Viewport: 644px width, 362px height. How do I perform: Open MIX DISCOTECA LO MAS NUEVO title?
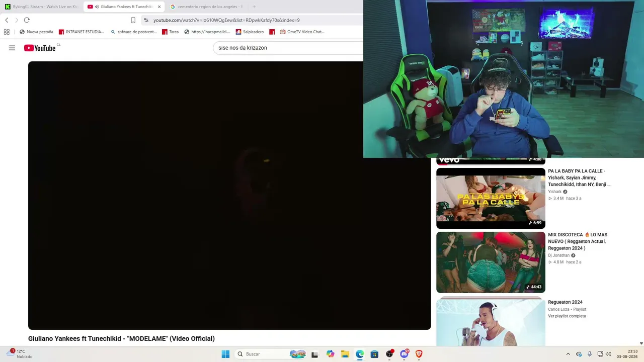pyautogui.click(x=578, y=241)
